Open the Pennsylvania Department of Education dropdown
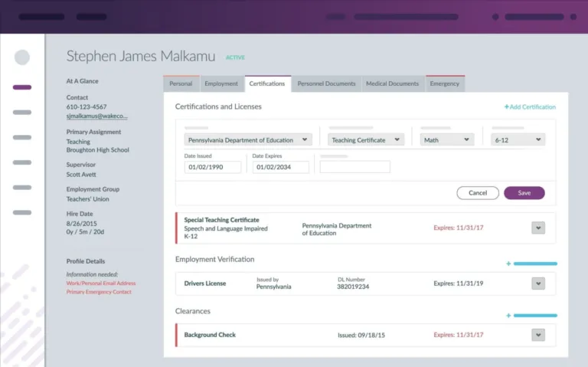Screen dimensions: 588x367 [x=248, y=140]
